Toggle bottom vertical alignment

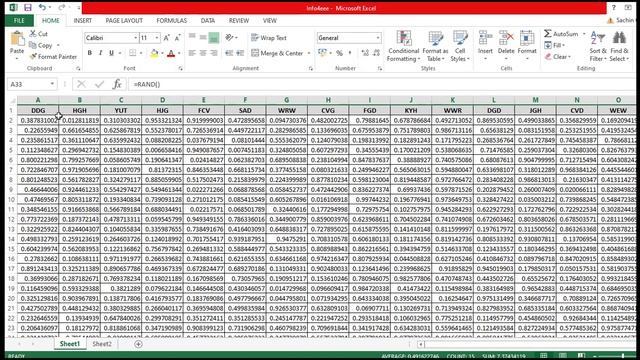(213, 38)
